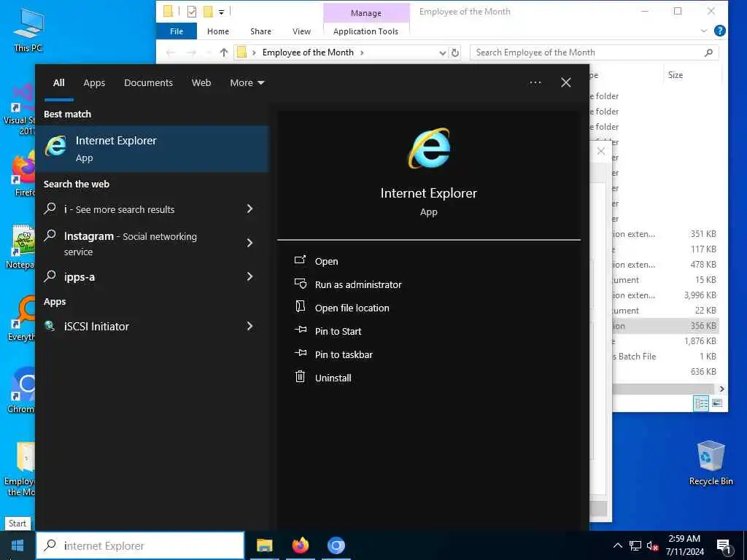Screen dimensions: 747x560
Task: Open the search panel options ellipsis
Action: tap(535, 82)
